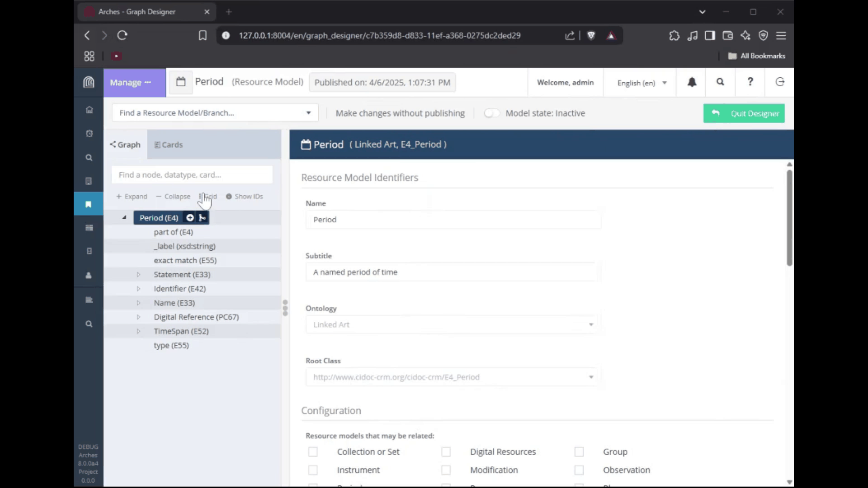This screenshot has height=488, width=868.
Task: Click the Name input field
Action: click(453, 220)
